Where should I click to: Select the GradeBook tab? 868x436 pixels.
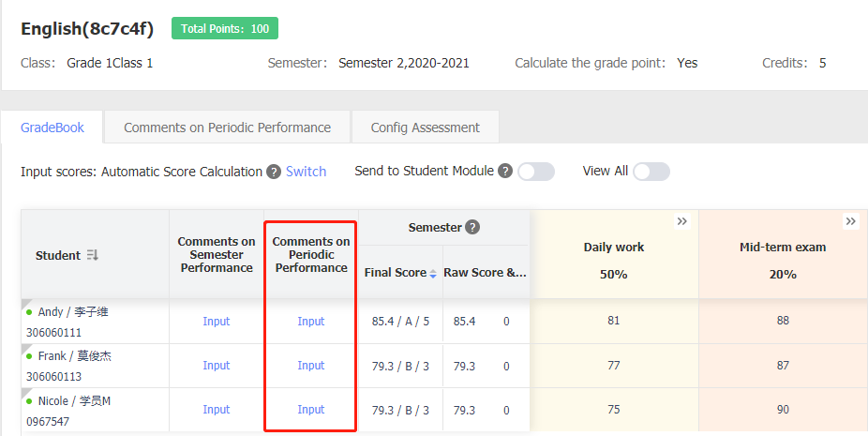52,128
